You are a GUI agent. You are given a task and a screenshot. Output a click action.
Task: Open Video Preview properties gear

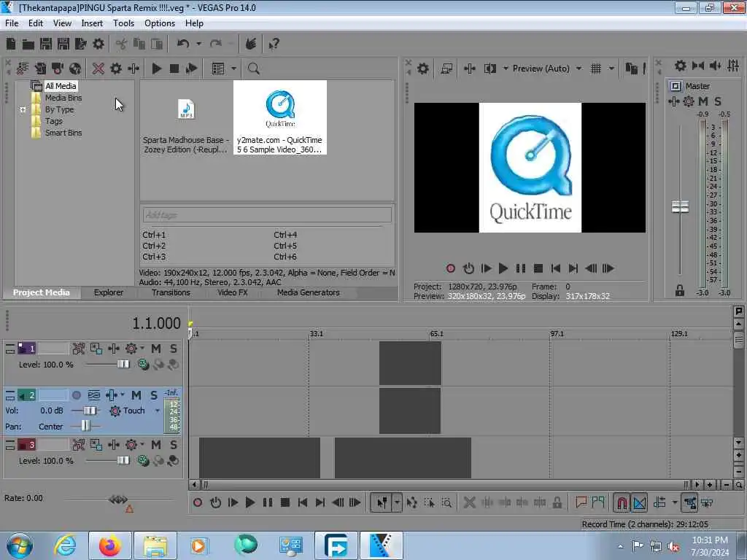click(422, 69)
